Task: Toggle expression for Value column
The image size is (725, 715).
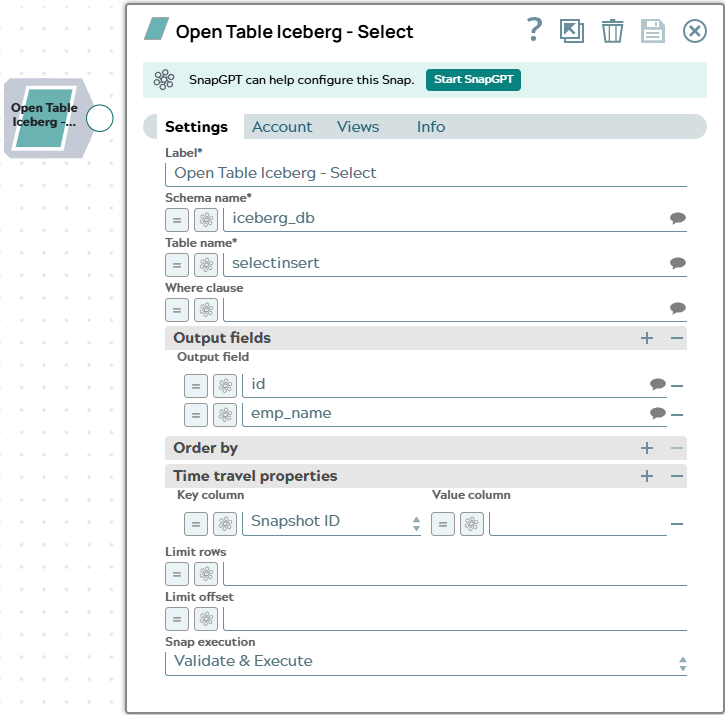Action: (x=442, y=524)
